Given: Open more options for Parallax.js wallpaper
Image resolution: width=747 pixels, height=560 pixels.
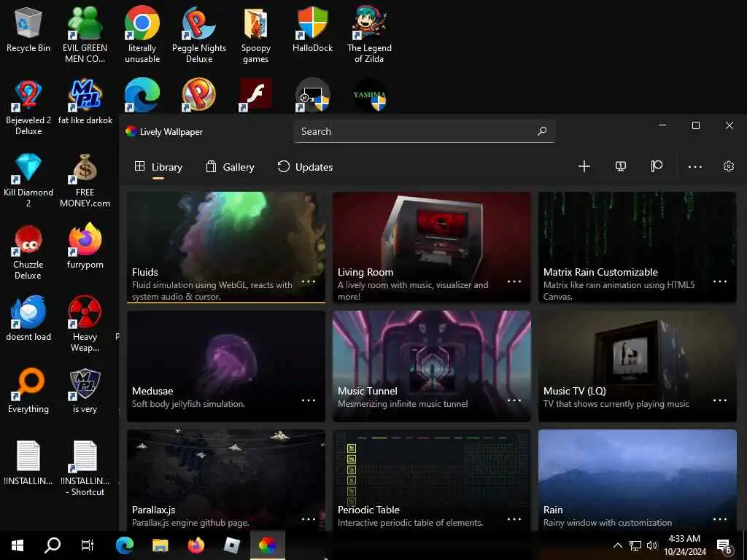Looking at the screenshot, I should (x=309, y=519).
